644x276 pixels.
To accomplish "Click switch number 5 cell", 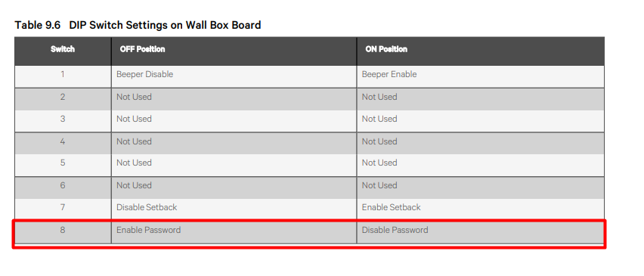I will tap(63, 165).
